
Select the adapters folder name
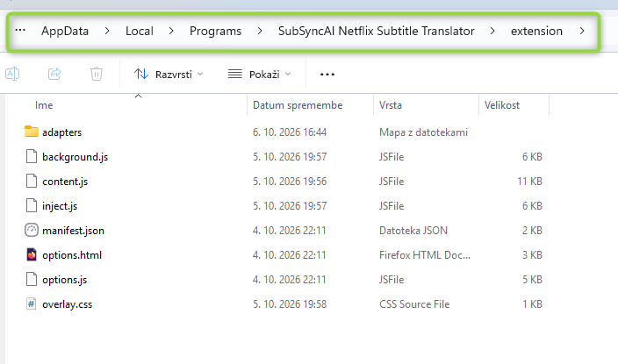(61, 132)
